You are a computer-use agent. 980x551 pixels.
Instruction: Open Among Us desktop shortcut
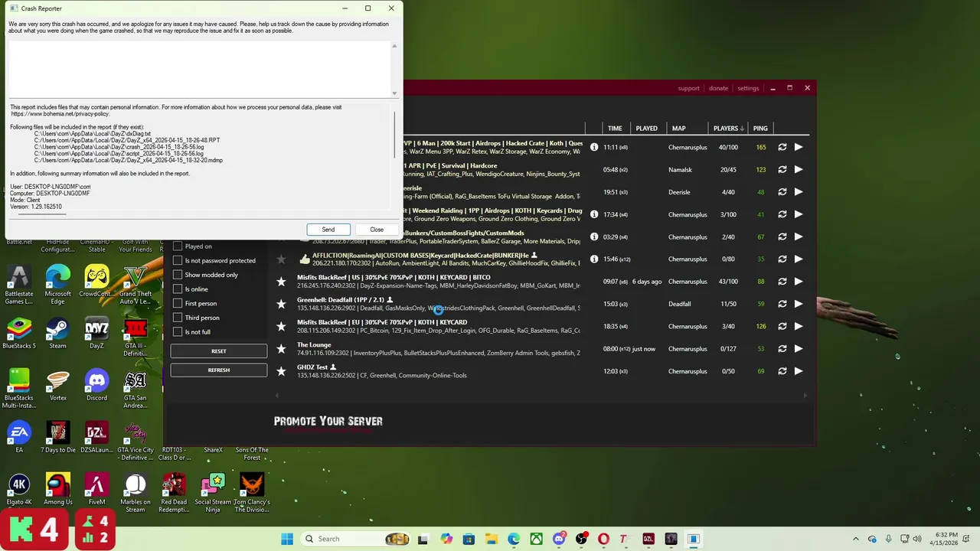pyautogui.click(x=57, y=489)
